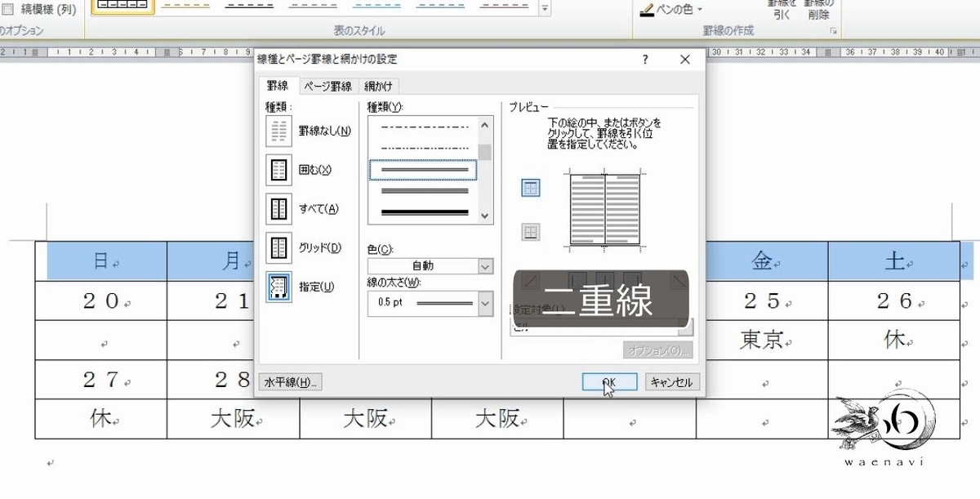Switch to the 網かけ tab
980x499 pixels.
pos(378,86)
